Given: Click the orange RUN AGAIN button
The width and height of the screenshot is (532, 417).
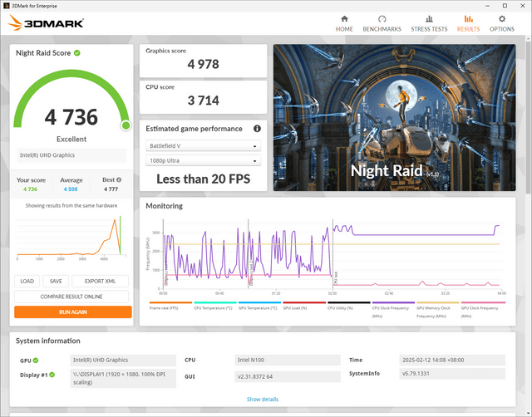Looking at the screenshot, I should [73, 312].
